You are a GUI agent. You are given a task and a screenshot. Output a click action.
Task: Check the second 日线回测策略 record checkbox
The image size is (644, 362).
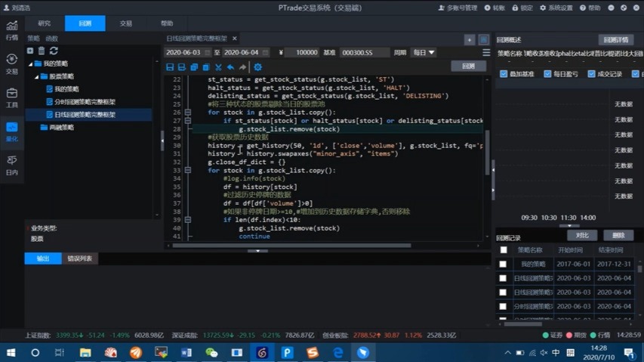[x=503, y=292]
